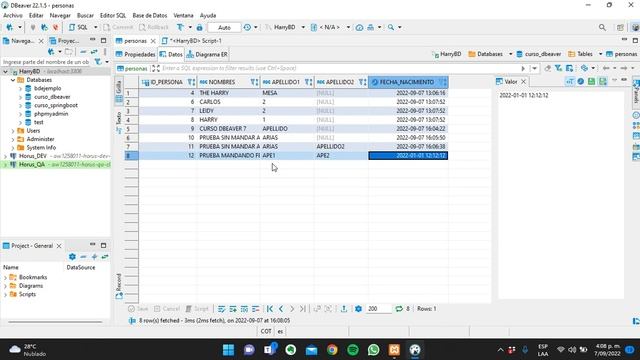Expand the bdejemplo database node
640x360 pixels.
point(20,88)
